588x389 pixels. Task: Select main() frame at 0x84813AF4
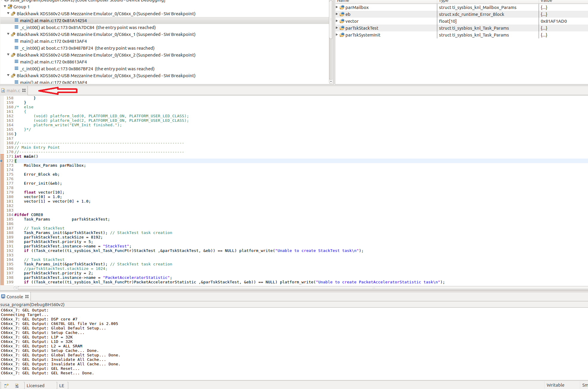point(53,41)
